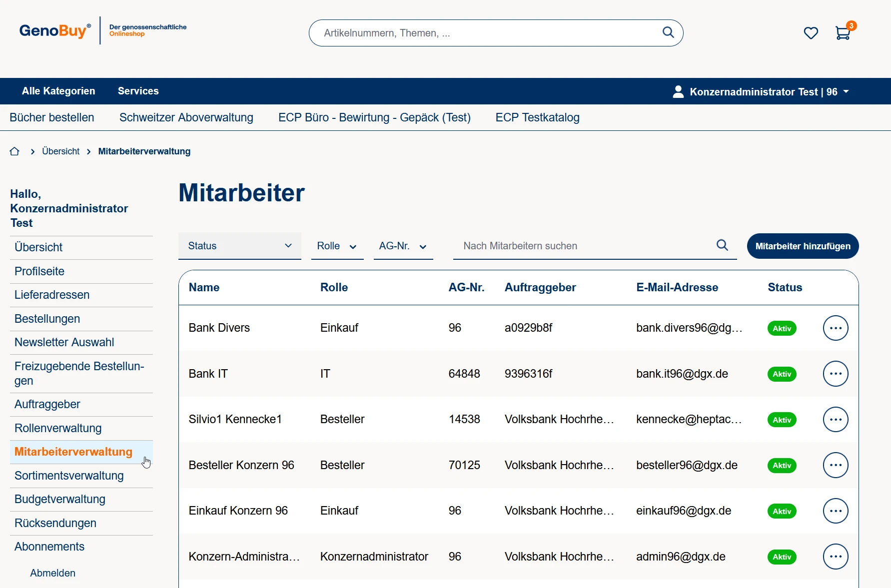The image size is (891, 588).
Task: Open the actions menu for Einkauf Konzern 96
Action: coord(835,511)
